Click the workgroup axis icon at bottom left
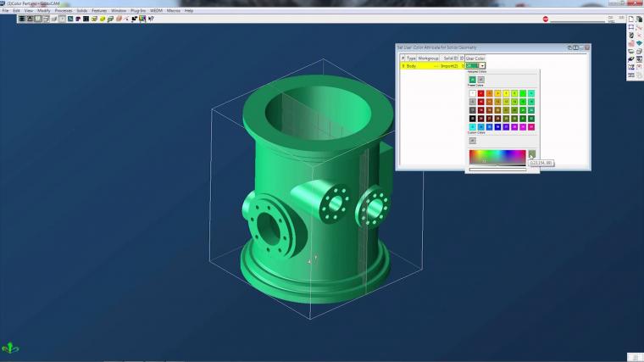The height and width of the screenshot is (362, 644). (x=10, y=348)
